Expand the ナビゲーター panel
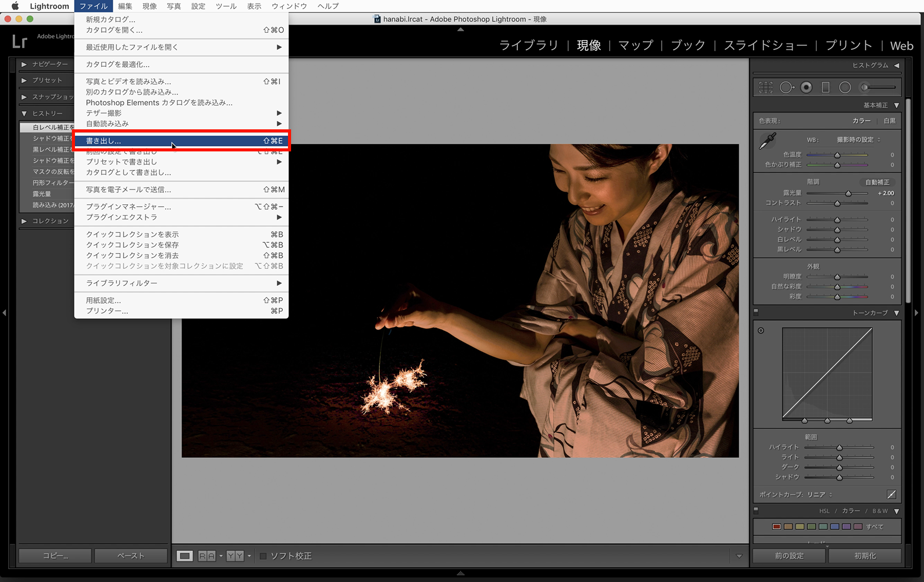Viewport: 924px width, 582px height. tap(24, 64)
